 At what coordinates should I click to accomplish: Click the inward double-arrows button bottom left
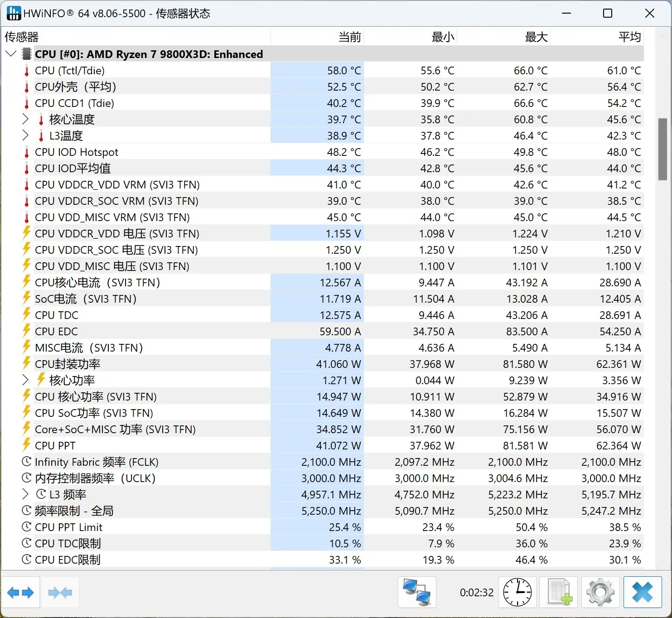tap(60, 592)
